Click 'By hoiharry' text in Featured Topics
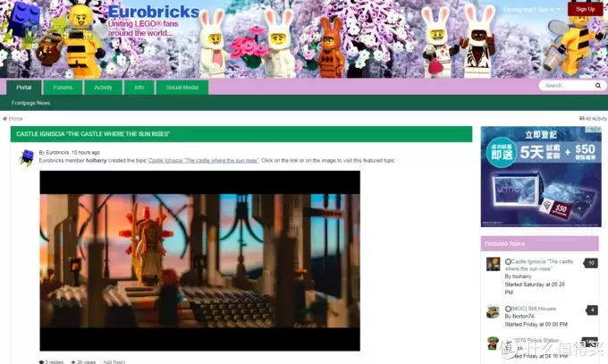This screenshot has height=364, width=608. point(518,276)
